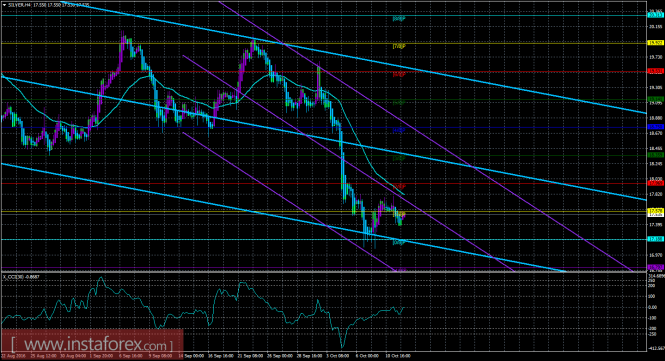This screenshot has height=361, width=665.
Task: Click the cyan 20.313 price tag
Action: pyautogui.click(x=655, y=15)
